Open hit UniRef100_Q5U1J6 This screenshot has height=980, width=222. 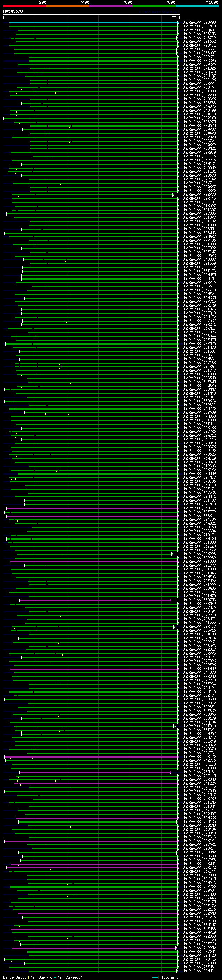click(199, 508)
